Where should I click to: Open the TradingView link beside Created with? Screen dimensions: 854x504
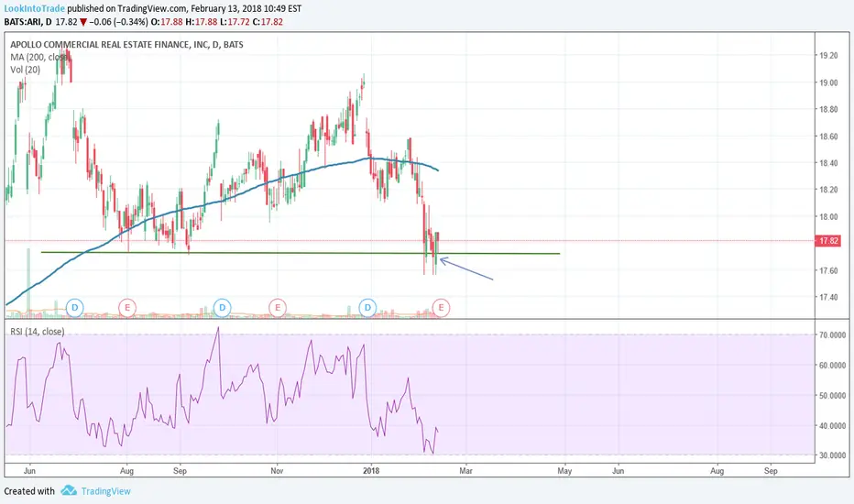(105, 491)
